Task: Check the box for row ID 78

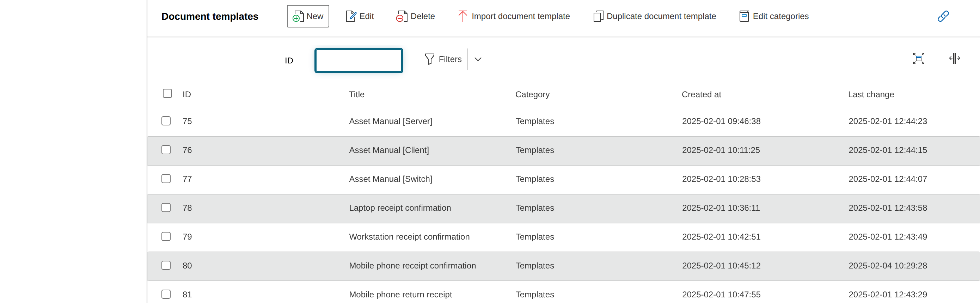Action: 166,208
